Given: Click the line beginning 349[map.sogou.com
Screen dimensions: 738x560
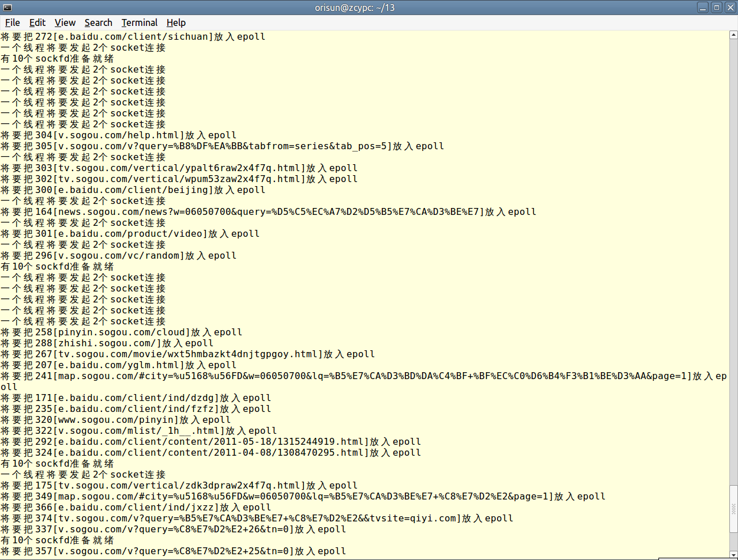Looking at the screenshot, I should tap(303, 496).
